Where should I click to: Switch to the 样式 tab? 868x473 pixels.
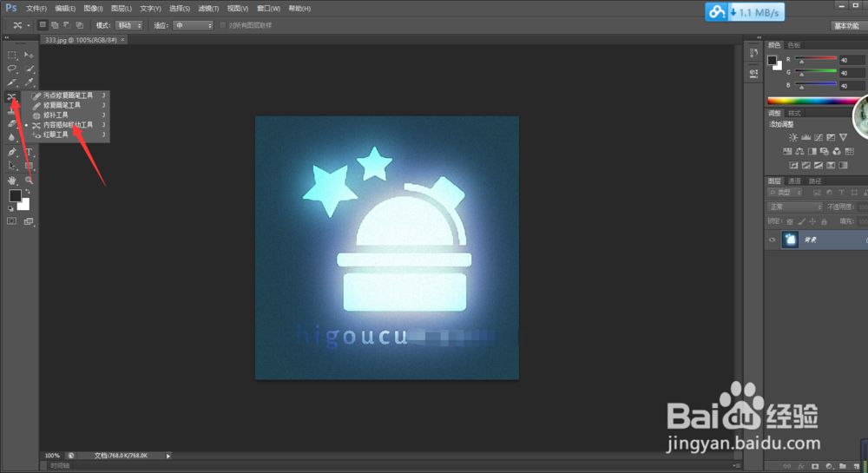pos(794,113)
